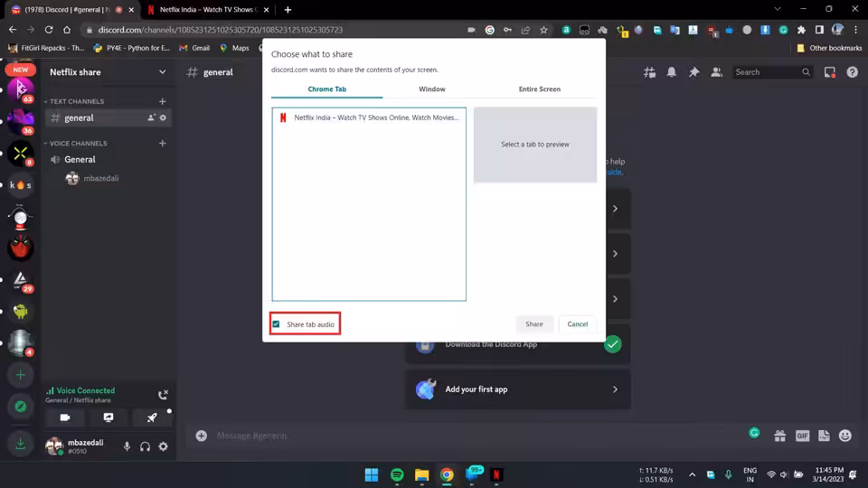Switch to the Entire Screen tab
Screen dimensions: 868x488
(x=539, y=89)
